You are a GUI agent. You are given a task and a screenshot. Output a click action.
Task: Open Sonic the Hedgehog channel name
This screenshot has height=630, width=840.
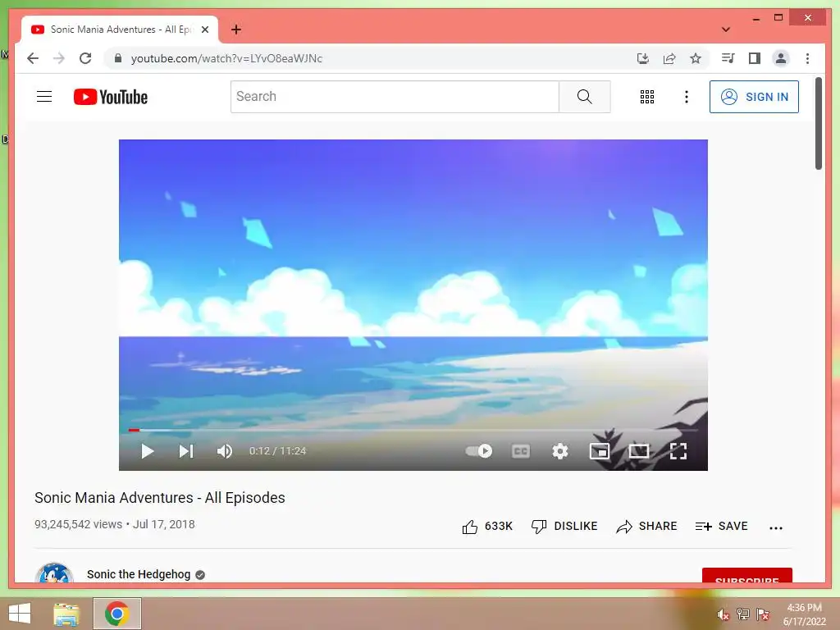coord(139,574)
